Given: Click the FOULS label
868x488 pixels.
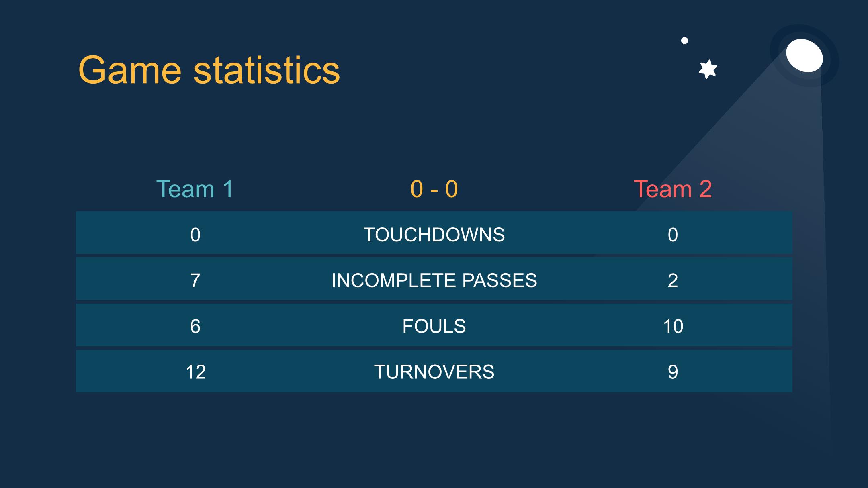Looking at the screenshot, I should (434, 326).
